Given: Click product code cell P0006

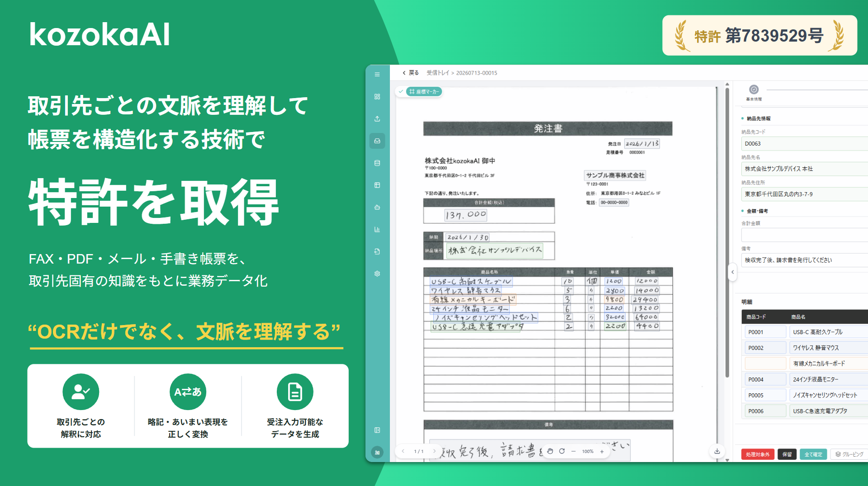Looking at the screenshot, I should [x=765, y=411].
